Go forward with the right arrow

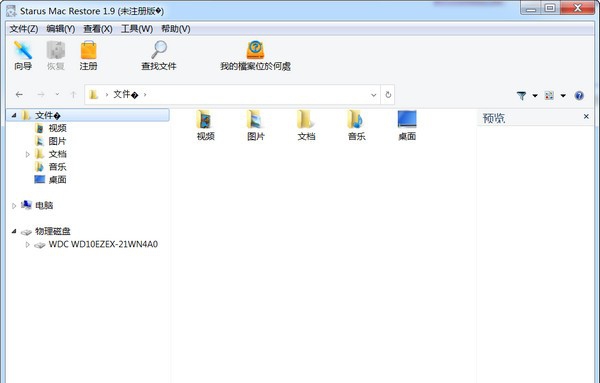click(41, 95)
